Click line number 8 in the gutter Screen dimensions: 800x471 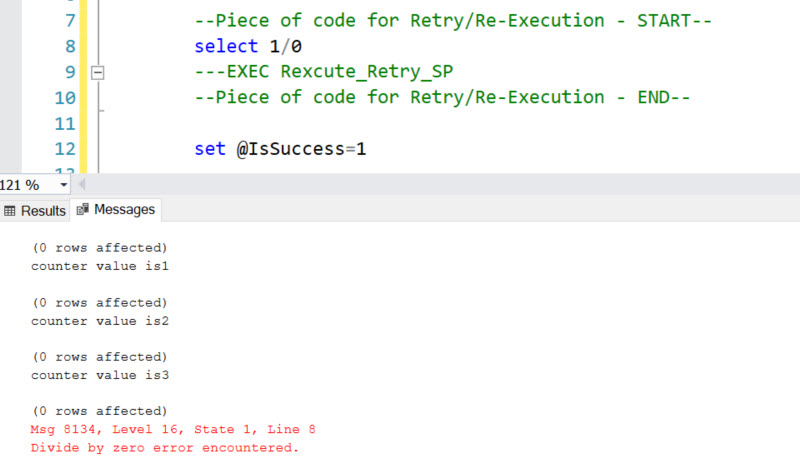[x=68, y=46]
